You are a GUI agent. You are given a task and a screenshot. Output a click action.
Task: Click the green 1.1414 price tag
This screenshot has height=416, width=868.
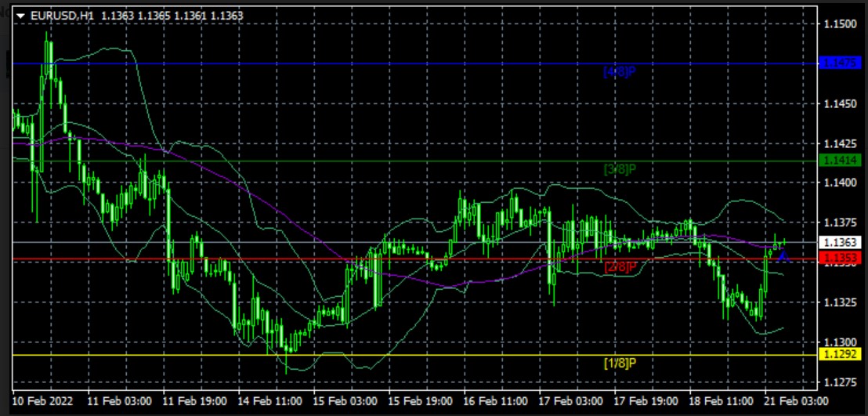tap(839, 161)
